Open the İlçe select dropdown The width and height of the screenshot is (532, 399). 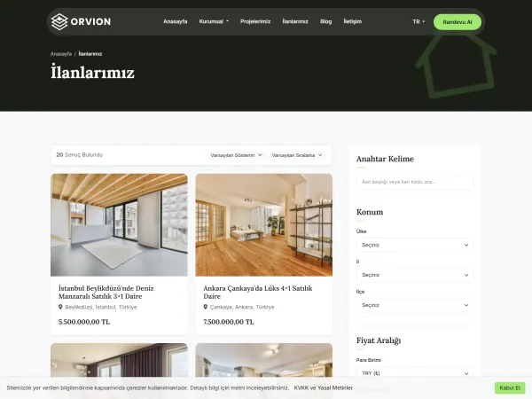point(415,305)
